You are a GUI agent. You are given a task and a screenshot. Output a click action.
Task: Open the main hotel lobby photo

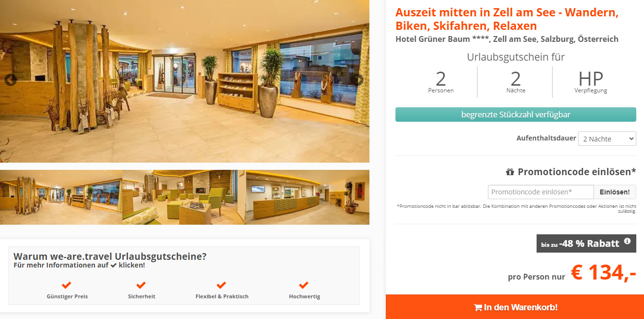click(x=184, y=81)
